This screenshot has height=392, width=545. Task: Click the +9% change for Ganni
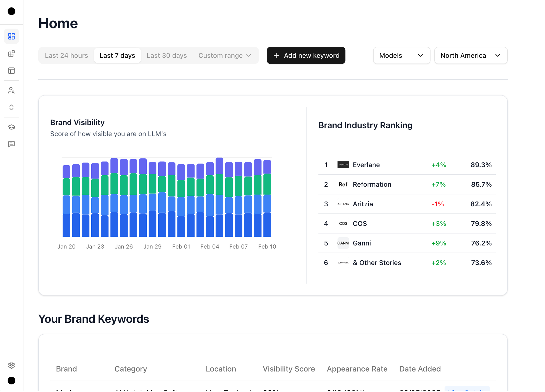(439, 243)
